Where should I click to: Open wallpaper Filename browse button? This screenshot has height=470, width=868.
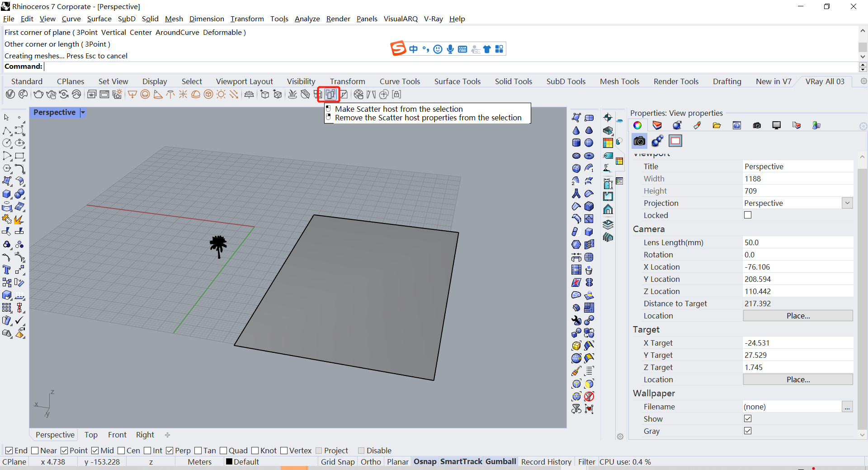pos(847,407)
